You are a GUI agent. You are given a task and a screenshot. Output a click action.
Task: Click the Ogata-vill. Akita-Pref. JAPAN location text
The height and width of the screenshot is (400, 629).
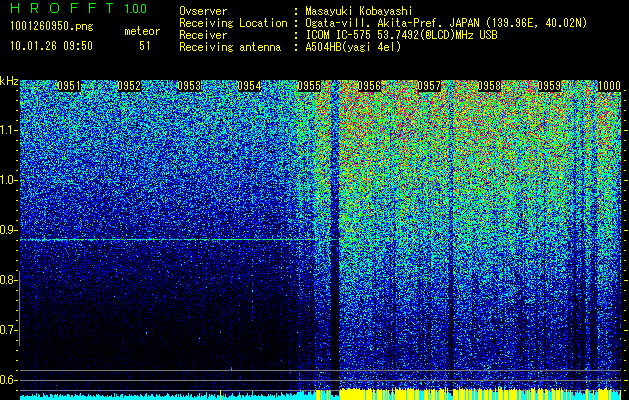[446, 23]
